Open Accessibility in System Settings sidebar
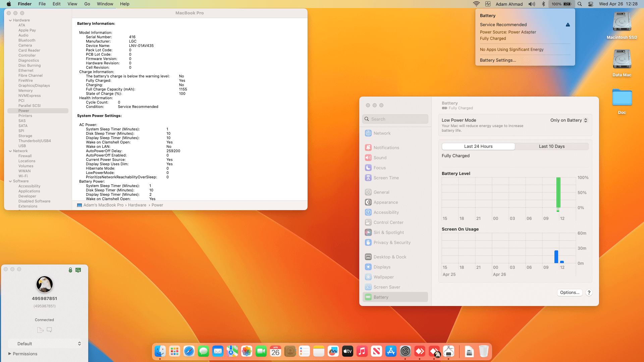This screenshot has height=362, width=644. pos(395,212)
